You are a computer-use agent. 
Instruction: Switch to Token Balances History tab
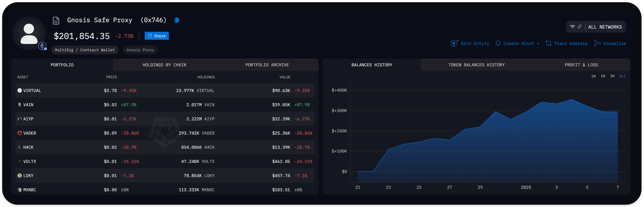click(x=476, y=65)
